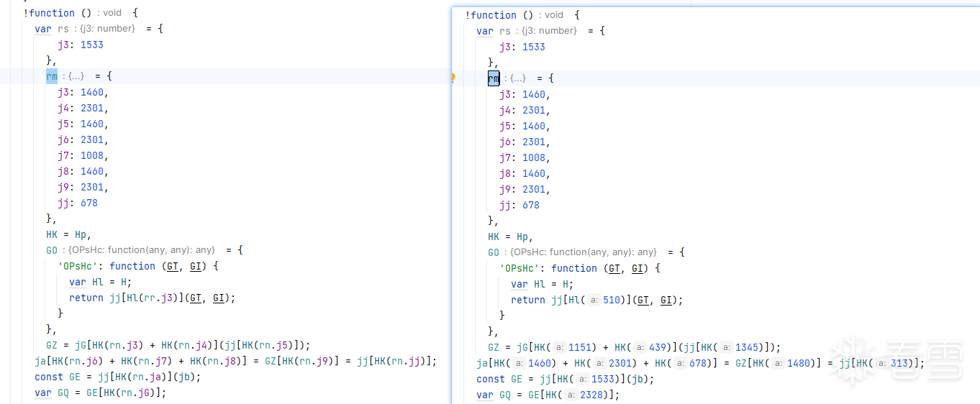The width and height of the screenshot is (980, 404).
Task: Click rn.jG in the var GQ line
Action: click(x=136, y=392)
